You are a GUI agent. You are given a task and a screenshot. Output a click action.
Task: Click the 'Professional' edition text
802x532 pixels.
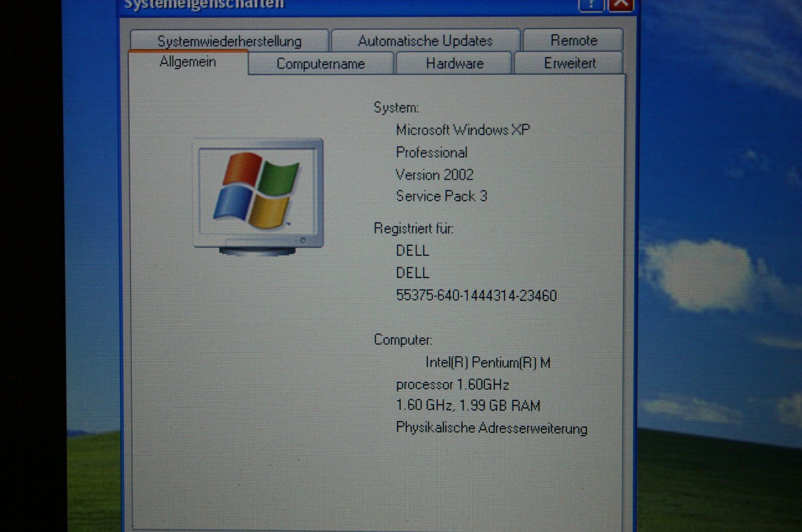(432, 153)
